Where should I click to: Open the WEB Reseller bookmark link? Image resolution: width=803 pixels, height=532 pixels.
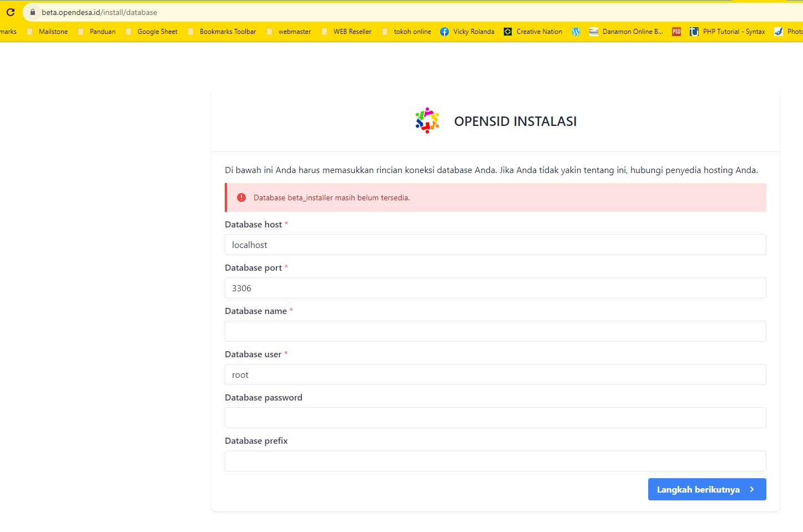pos(352,32)
